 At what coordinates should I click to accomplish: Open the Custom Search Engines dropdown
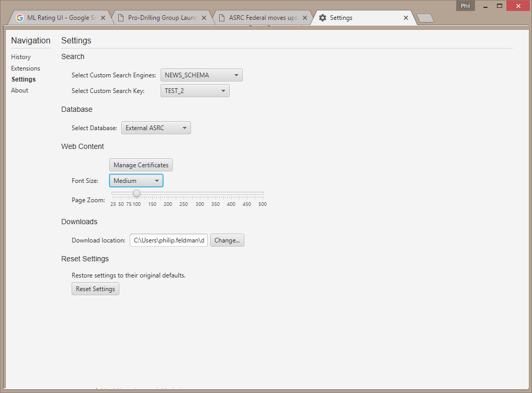click(201, 75)
